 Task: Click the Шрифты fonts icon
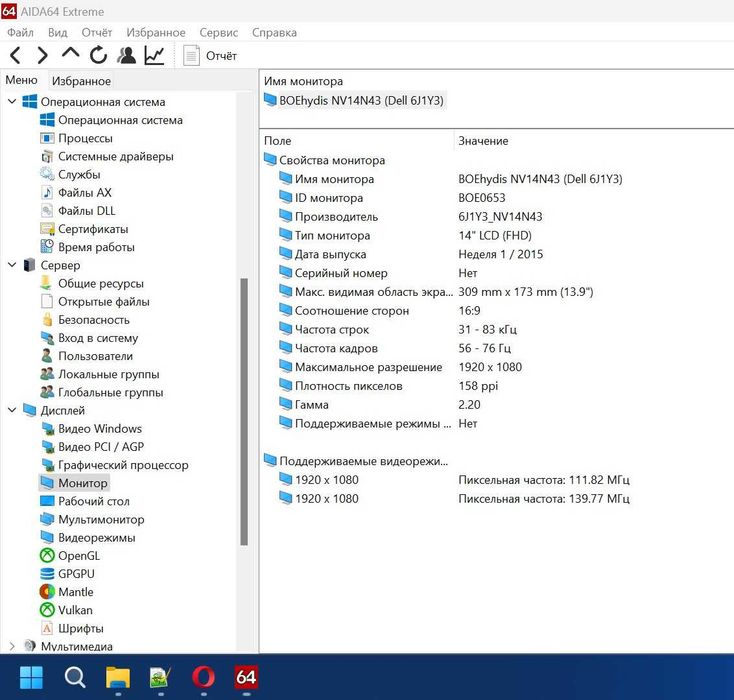point(47,628)
